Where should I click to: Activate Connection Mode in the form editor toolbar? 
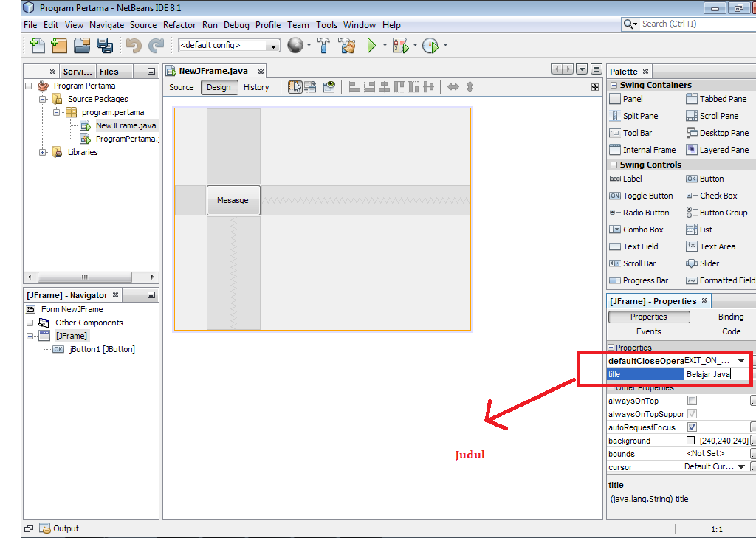pos(311,86)
